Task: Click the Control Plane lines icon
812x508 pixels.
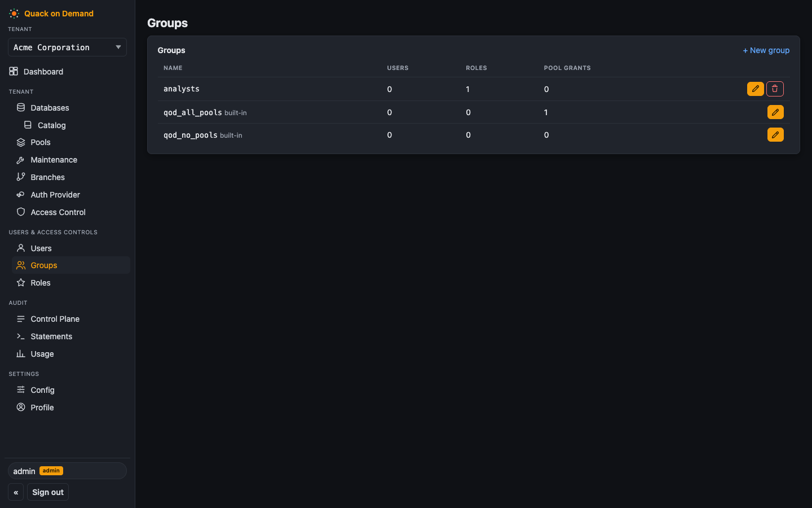Action: pyautogui.click(x=21, y=318)
